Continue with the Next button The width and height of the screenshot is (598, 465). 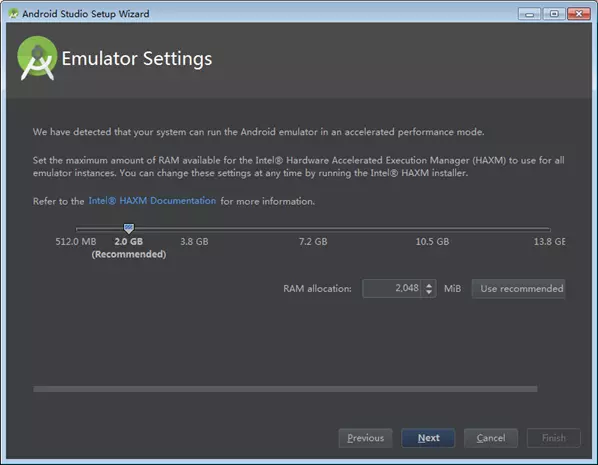pyautogui.click(x=428, y=438)
